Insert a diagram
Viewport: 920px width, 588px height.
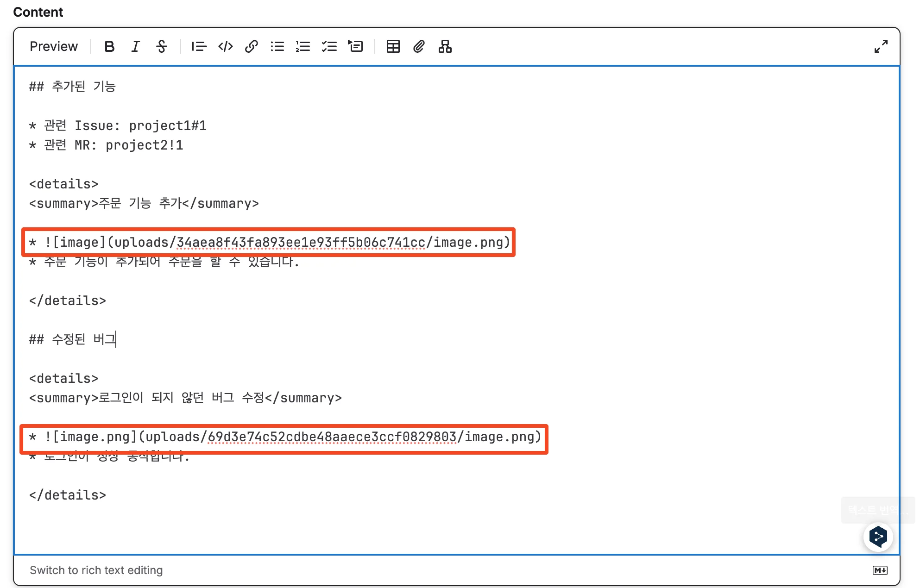pos(445,46)
